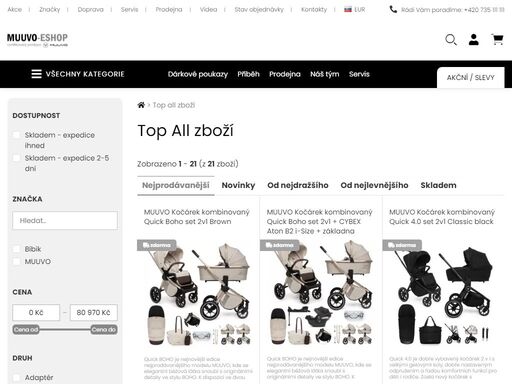
Task: Switch to Novinky sort tab
Action: click(238, 185)
